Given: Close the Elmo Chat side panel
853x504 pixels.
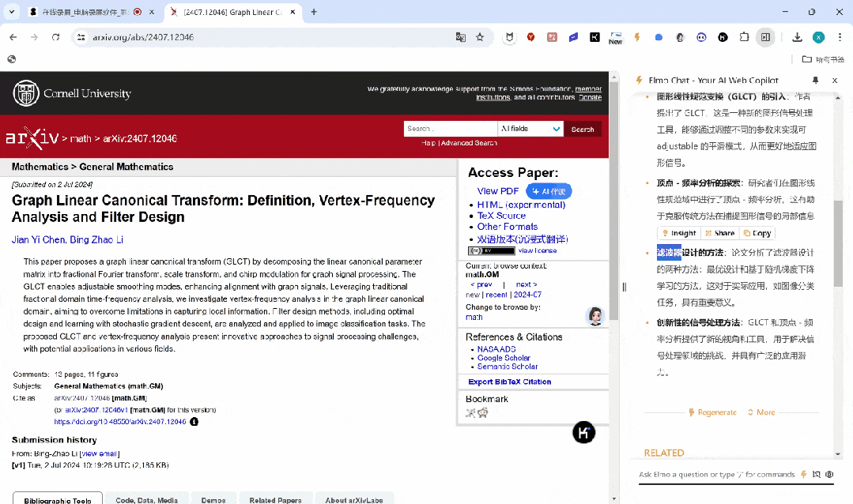Looking at the screenshot, I should (x=835, y=80).
